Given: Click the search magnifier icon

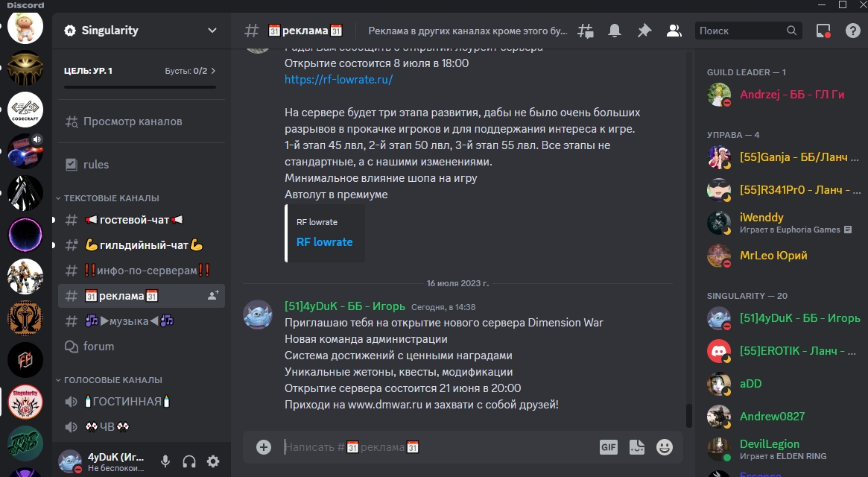Looking at the screenshot, I should (791, 31).
